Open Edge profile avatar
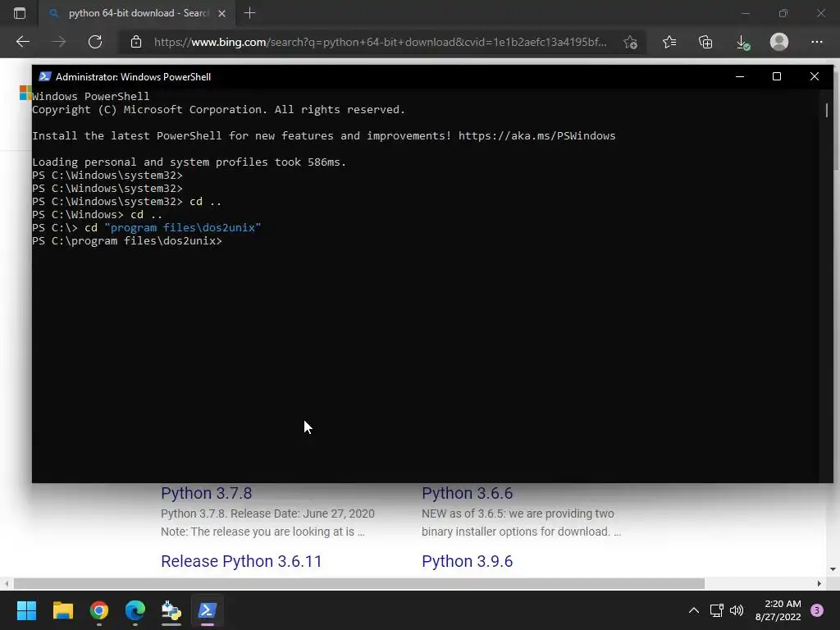840x630 pixels. coord(779,42)
